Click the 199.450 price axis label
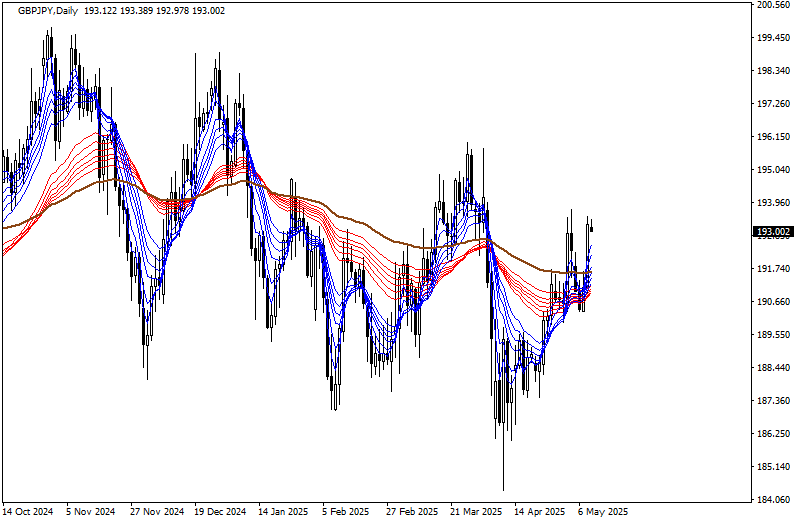 pyautogui.click(x=774, y=38)
